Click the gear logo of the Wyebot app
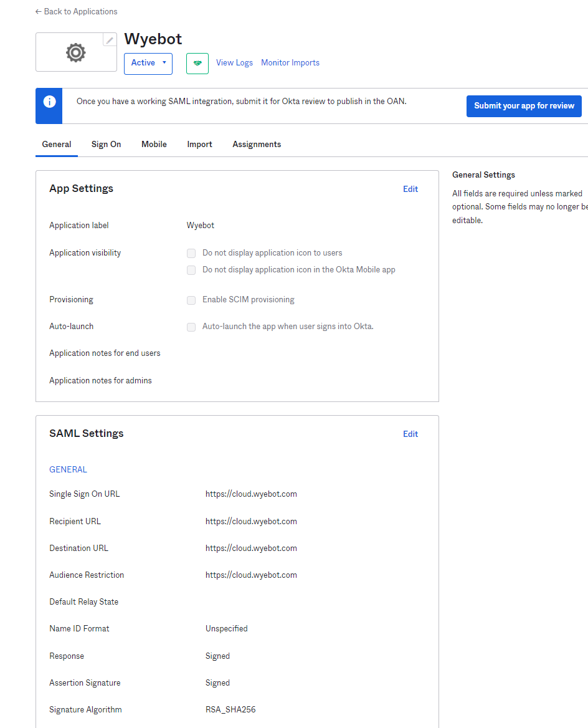588x728 pixels. click(x=75, y=52)
